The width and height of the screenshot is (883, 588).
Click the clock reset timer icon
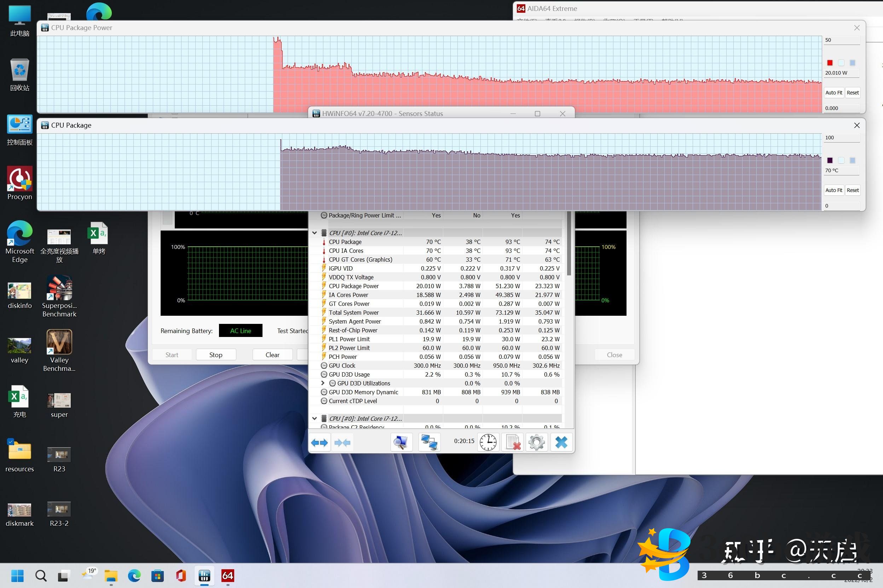[488, 442]
